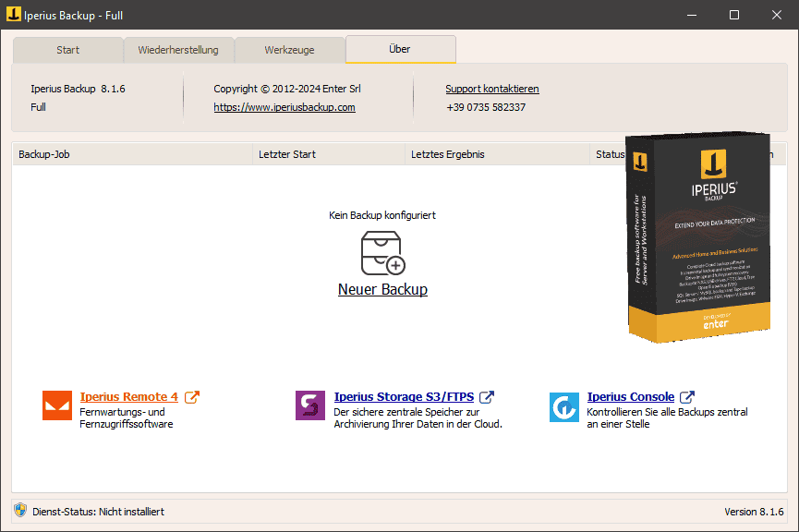Click the Neuer Backup link

coord(382,289)
